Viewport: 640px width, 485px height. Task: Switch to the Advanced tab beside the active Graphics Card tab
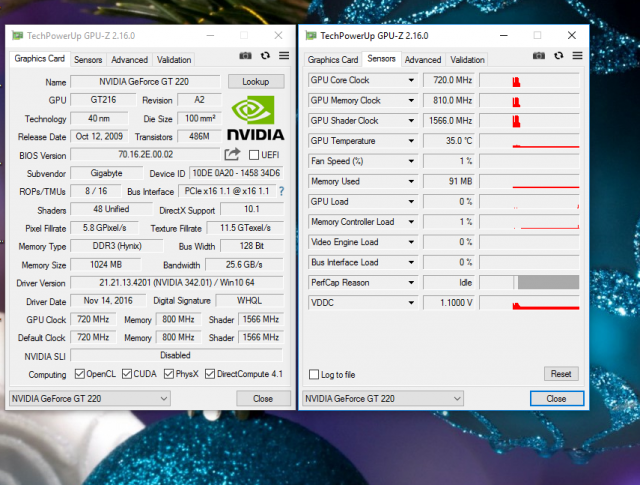(129, 60)
